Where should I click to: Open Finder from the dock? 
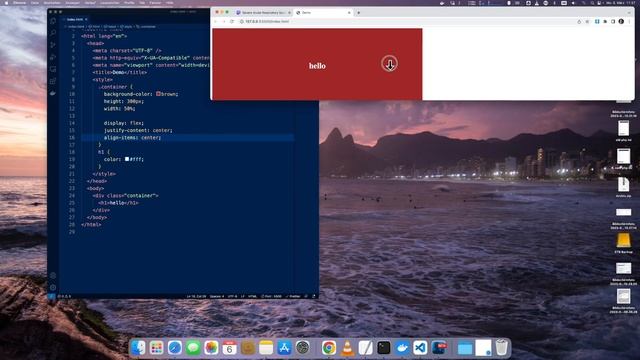[x=139, y=348]
